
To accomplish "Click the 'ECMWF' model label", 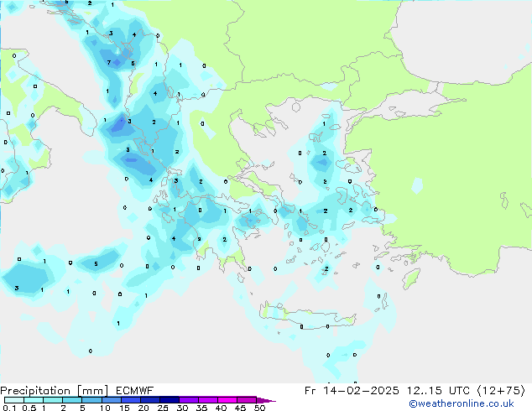I will (x=135, y=391).
